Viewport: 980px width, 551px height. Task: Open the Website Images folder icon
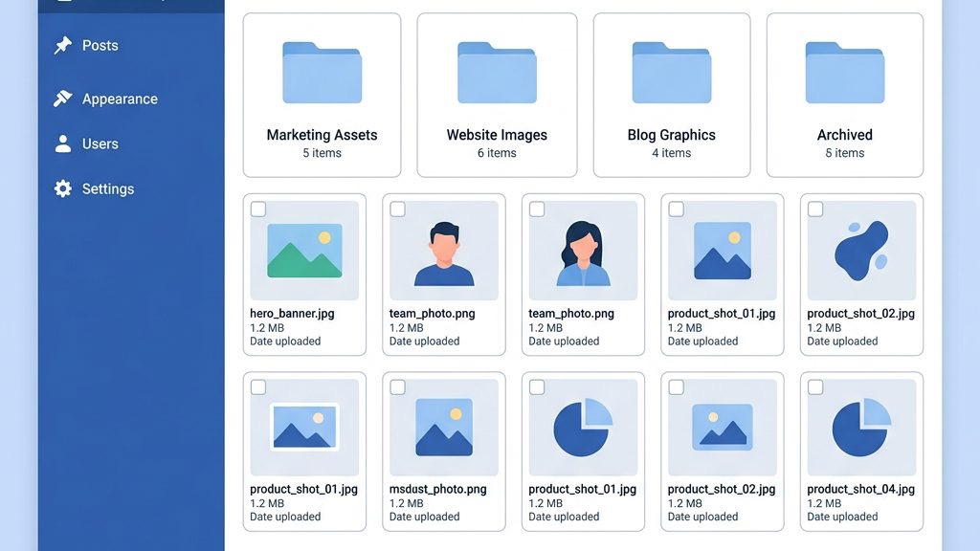tap(497, 72)
